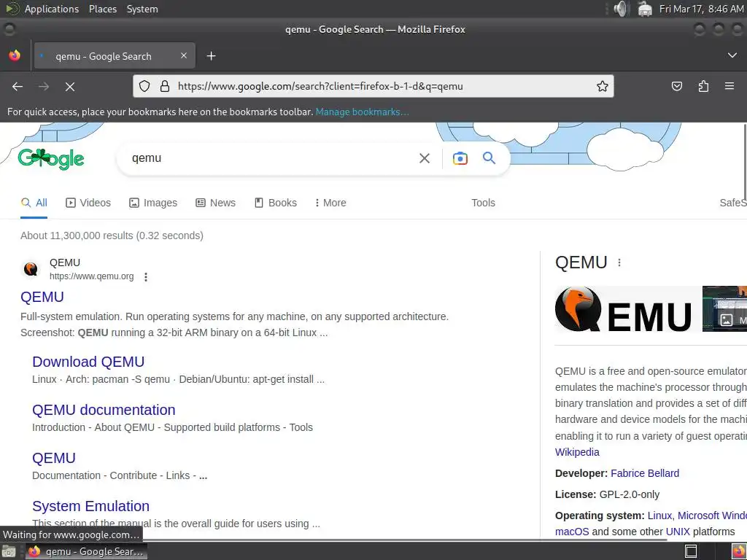This screenshot has height=560, width=747.
Task: Open the volume control in panel
Action: click(622, 9)
